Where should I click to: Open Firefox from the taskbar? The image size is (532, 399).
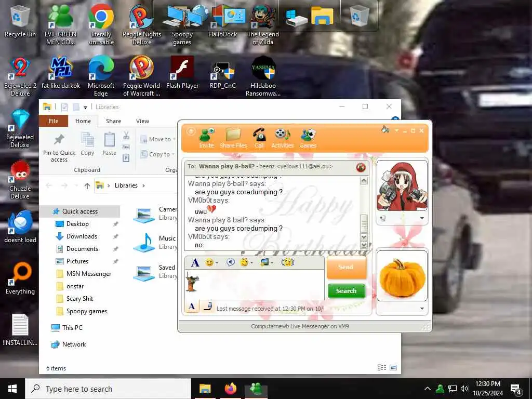[x=230, y=389]
